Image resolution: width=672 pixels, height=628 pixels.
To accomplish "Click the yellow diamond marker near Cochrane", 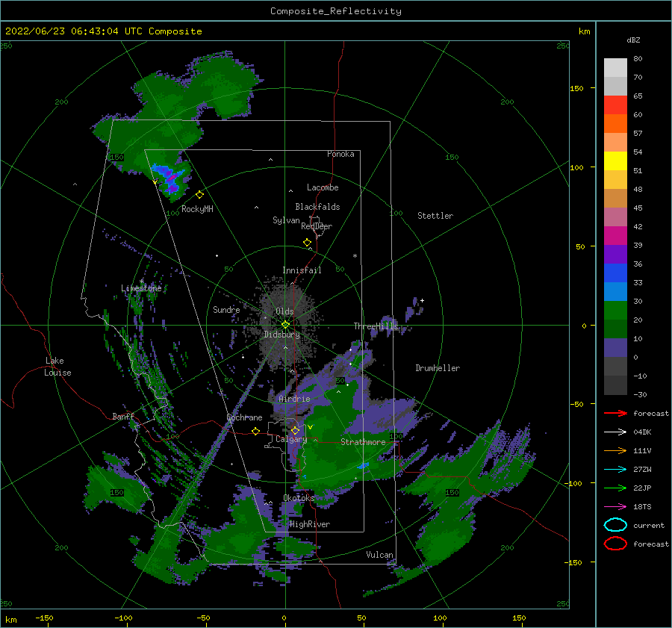I will pos(256,431).
